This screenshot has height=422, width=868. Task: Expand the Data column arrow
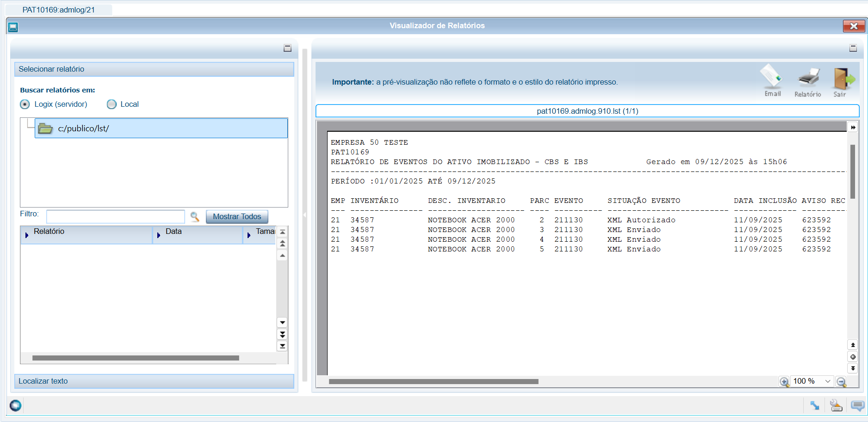tap(159, 235)
